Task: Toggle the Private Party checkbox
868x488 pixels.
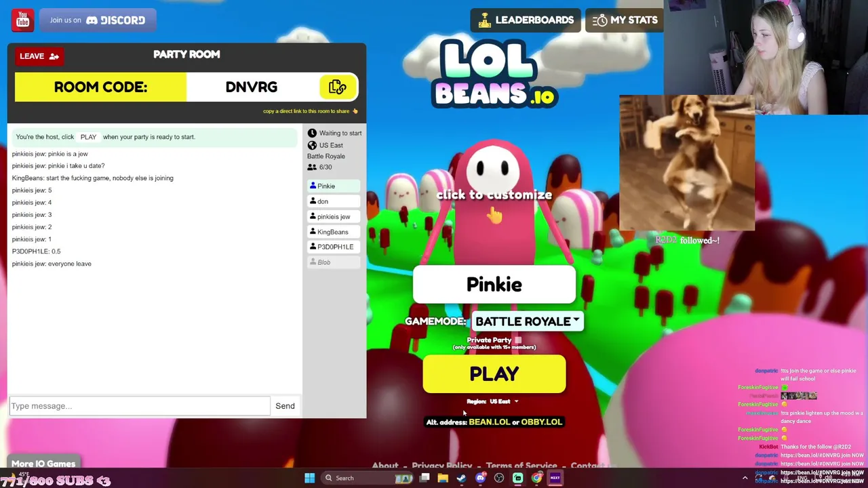Action: click(518, 340)
